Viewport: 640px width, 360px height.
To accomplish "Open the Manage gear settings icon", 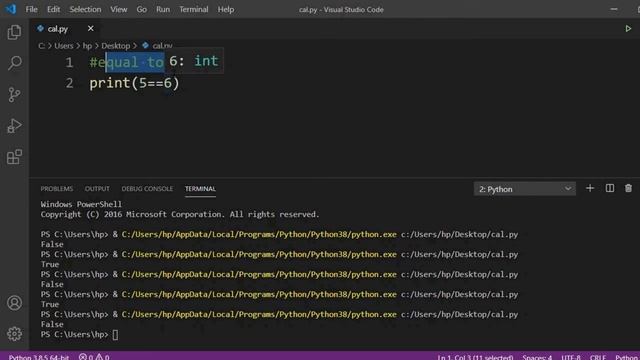I will (14, 334).
